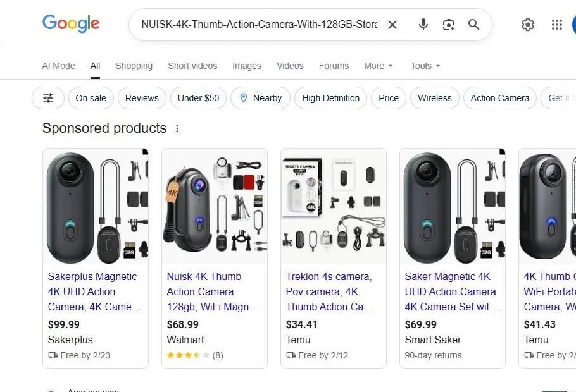Enable the Under $50 price filter
Viewport: 576px width, 392px height.
click(198, 98)
